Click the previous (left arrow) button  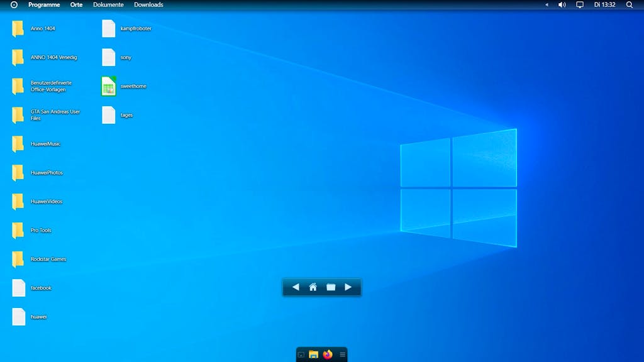click(296, 287)
